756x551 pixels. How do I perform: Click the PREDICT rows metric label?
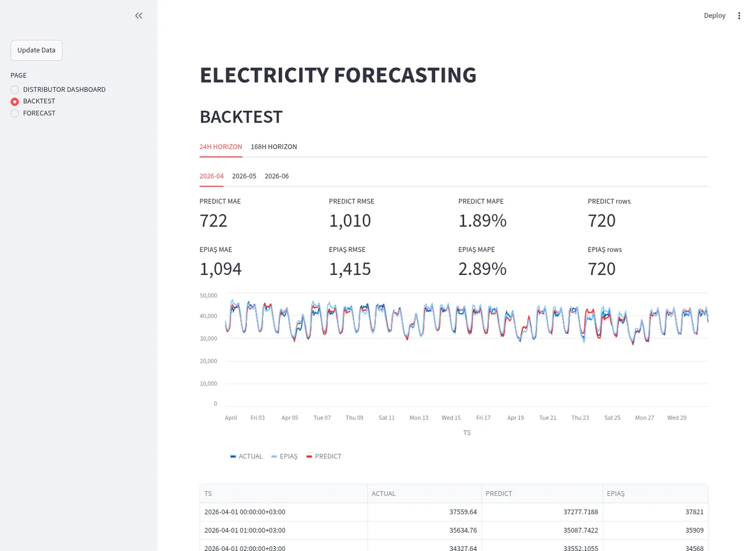(609, 201)
